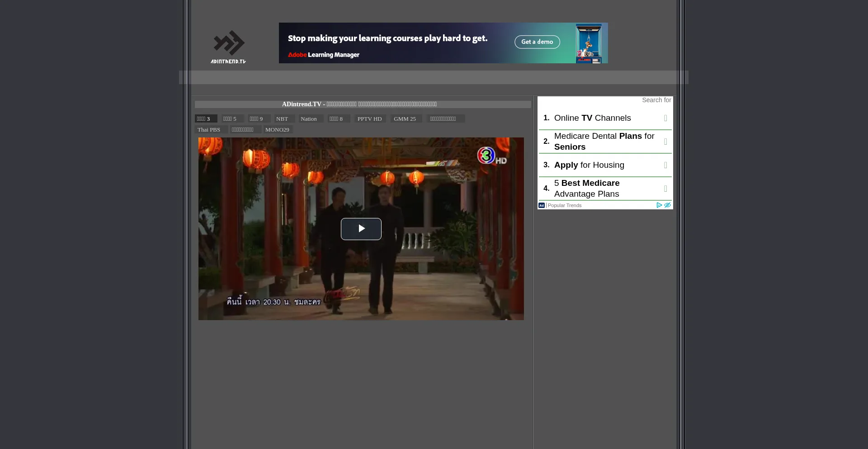This screenshot has width=868, height=449.
Task: Select the PPTV HD channel
Action: tap(369, 119)
